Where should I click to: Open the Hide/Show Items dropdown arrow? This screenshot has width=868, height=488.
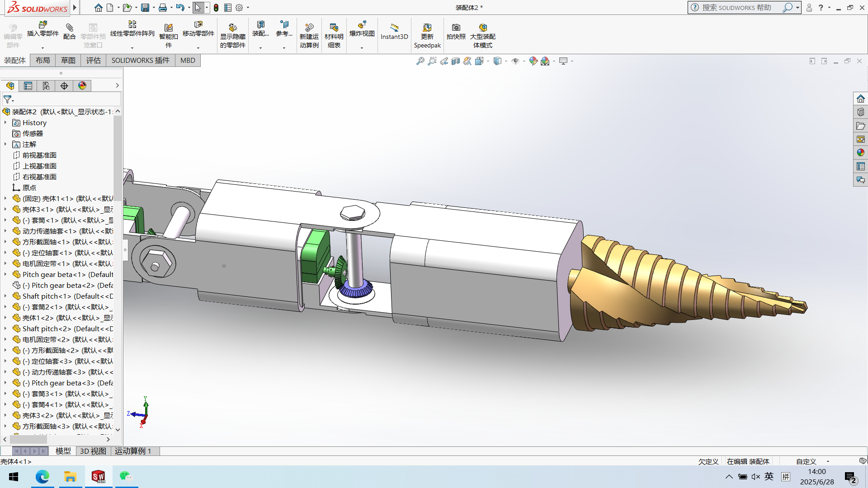point(524,61)
